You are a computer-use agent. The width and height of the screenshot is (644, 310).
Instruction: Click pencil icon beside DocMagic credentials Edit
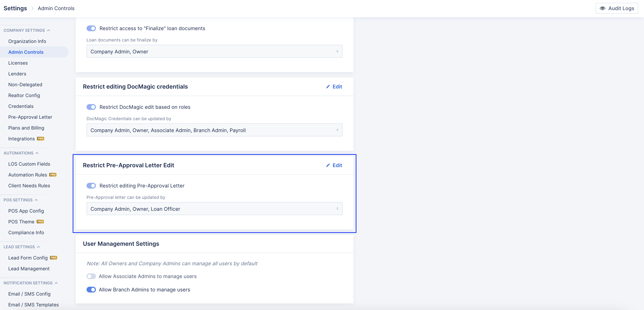tap(328, 87)
